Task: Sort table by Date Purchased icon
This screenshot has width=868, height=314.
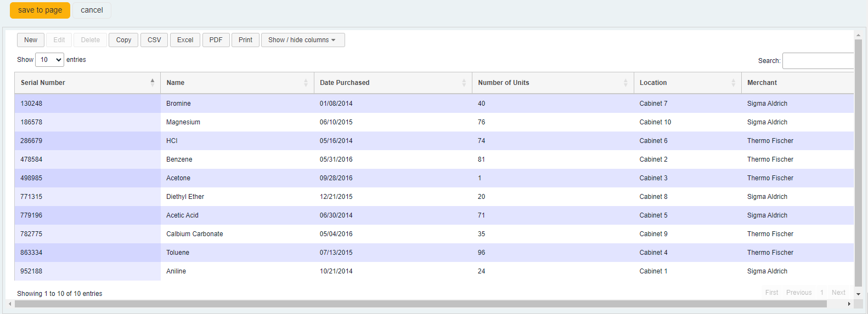Action: (x=464, y=83)
